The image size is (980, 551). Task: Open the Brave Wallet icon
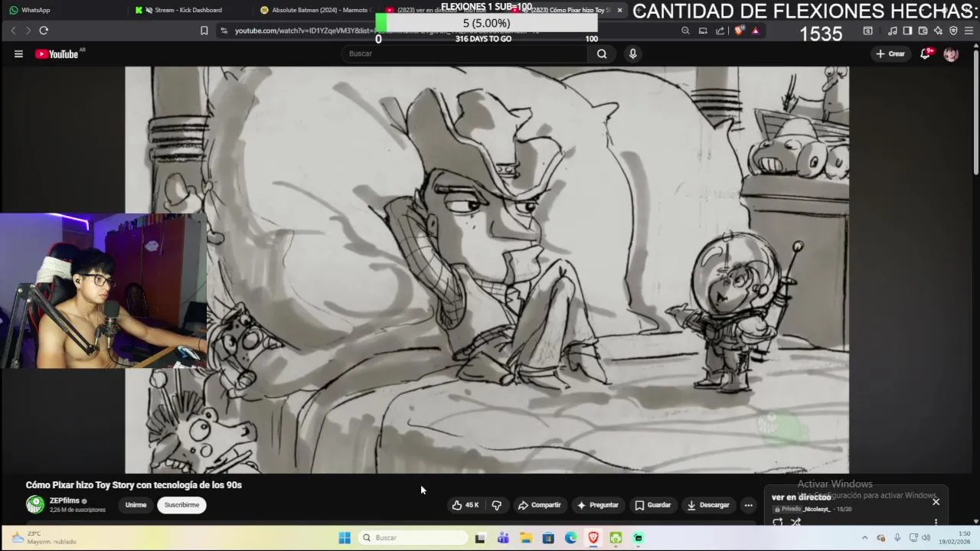(923, 31)
